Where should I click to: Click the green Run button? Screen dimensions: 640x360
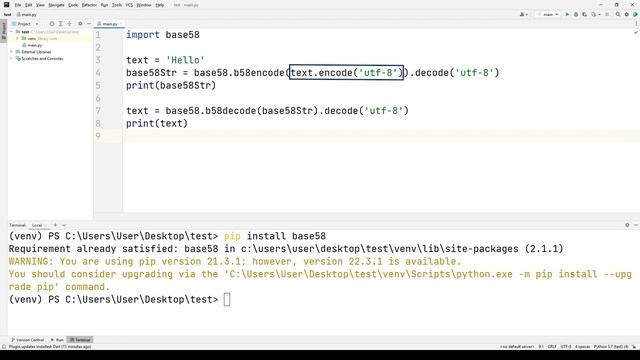coord(567,14)
